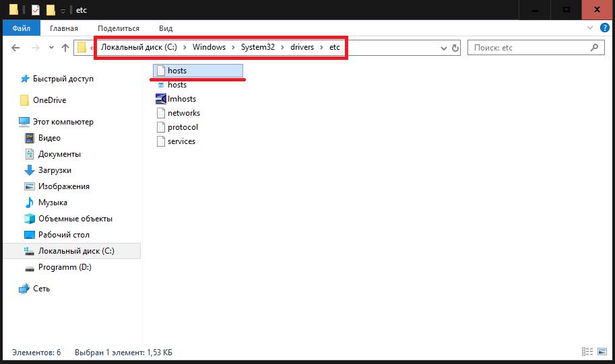Viewport: 615px width, 364px height.
Task: Select OneDrive in navigation pane
Action: tap(49, 100)
